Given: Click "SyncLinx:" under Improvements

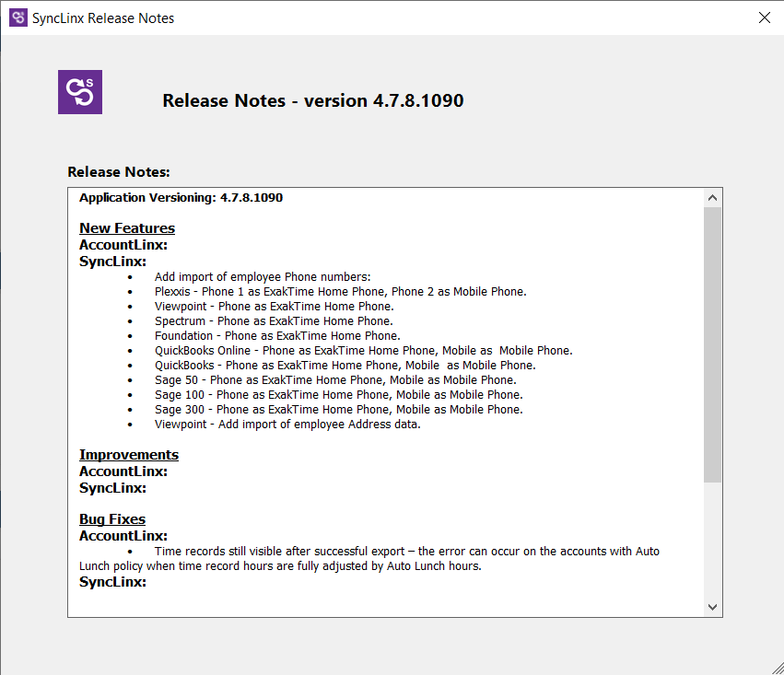Looking at the screenshot, I should (112, 488).
